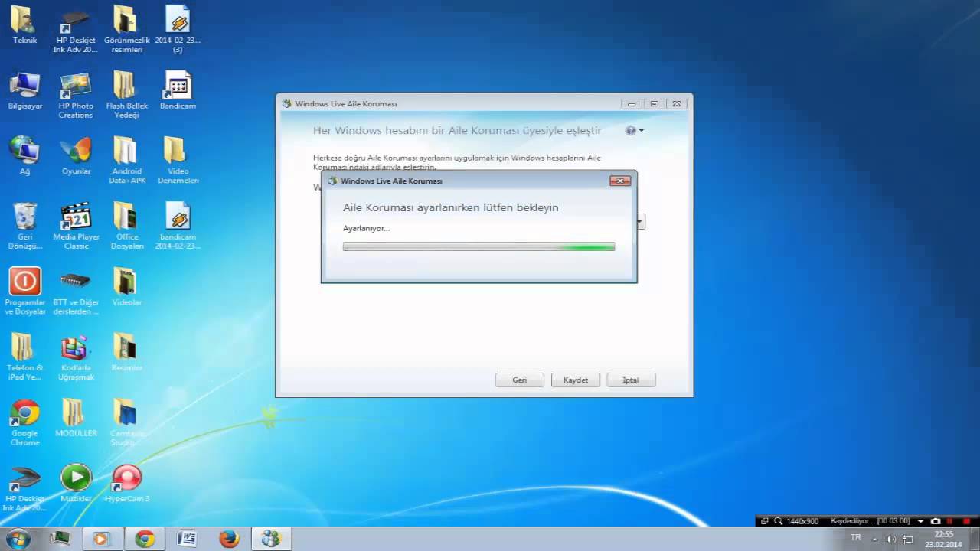This screenshot has height=551, width=980.
Task: Take a screenshot with Bandicam camera icon
Action: [x=935, y=521]
